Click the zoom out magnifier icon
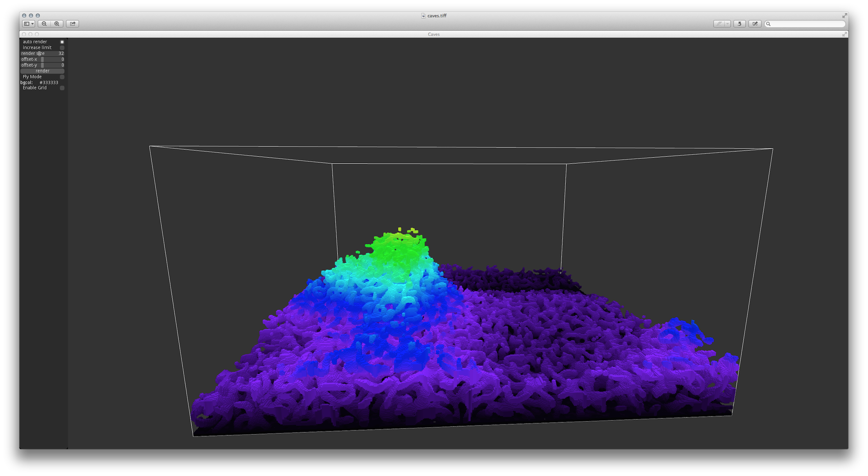868x476 pixels. (x=44, y=24)
